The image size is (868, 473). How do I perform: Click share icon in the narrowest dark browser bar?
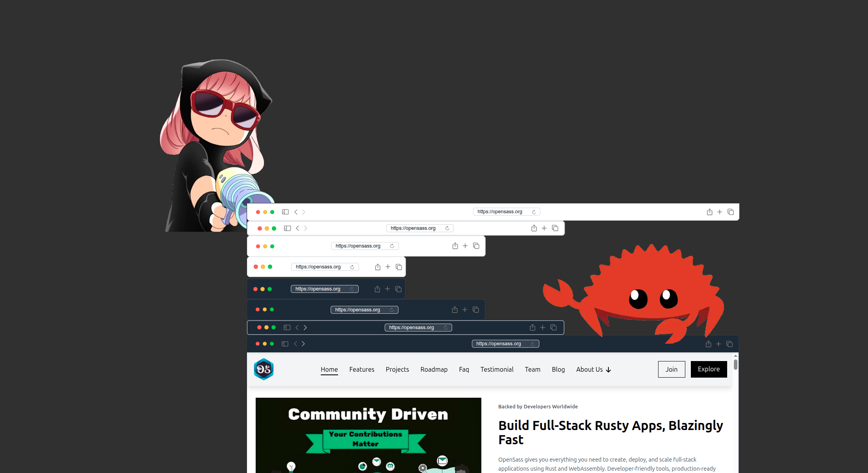pyautogui.click(x=377, y=289)
